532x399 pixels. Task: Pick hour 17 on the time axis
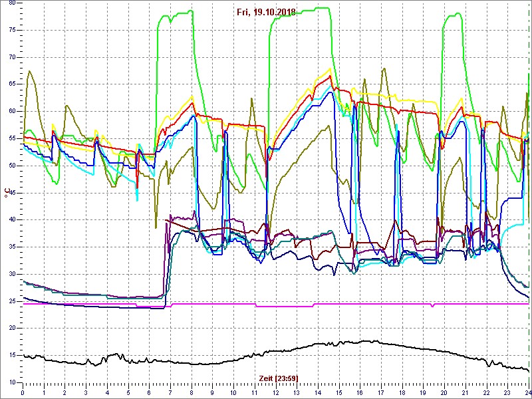tap(380, 392)
